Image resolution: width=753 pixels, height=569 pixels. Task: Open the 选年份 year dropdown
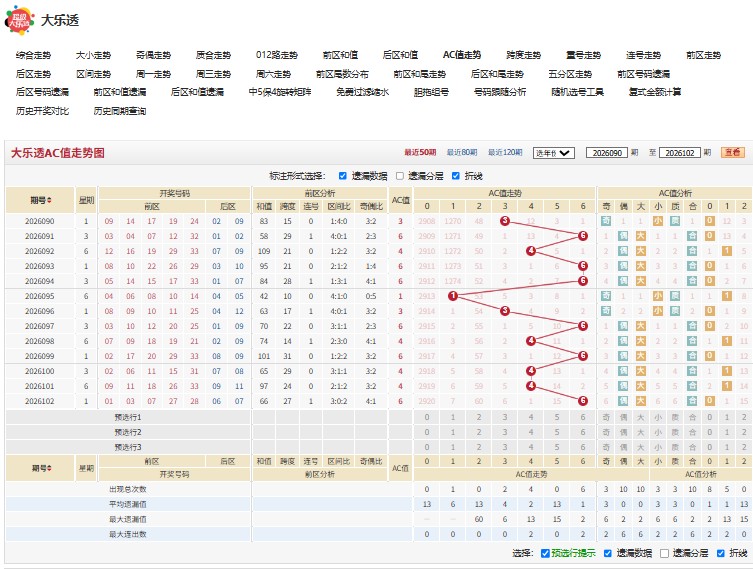pos(554,153)
